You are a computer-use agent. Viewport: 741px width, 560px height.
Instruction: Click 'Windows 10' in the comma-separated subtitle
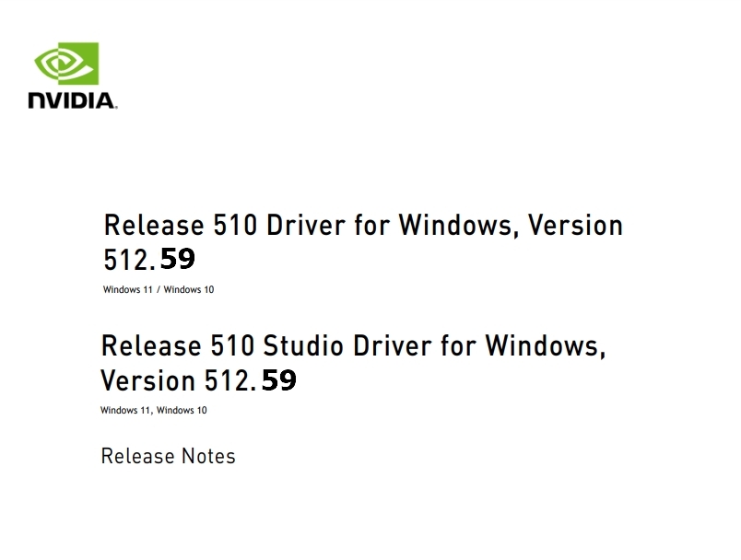182,410
